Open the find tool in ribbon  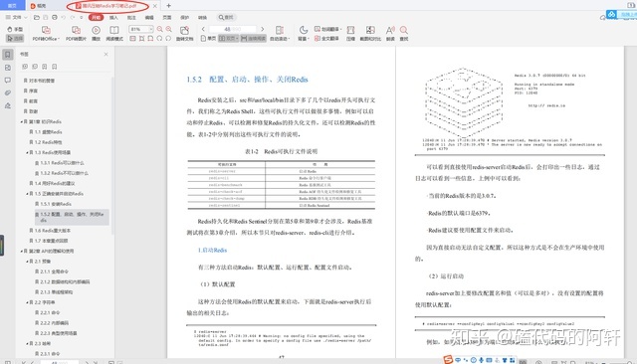click(404, 33)
